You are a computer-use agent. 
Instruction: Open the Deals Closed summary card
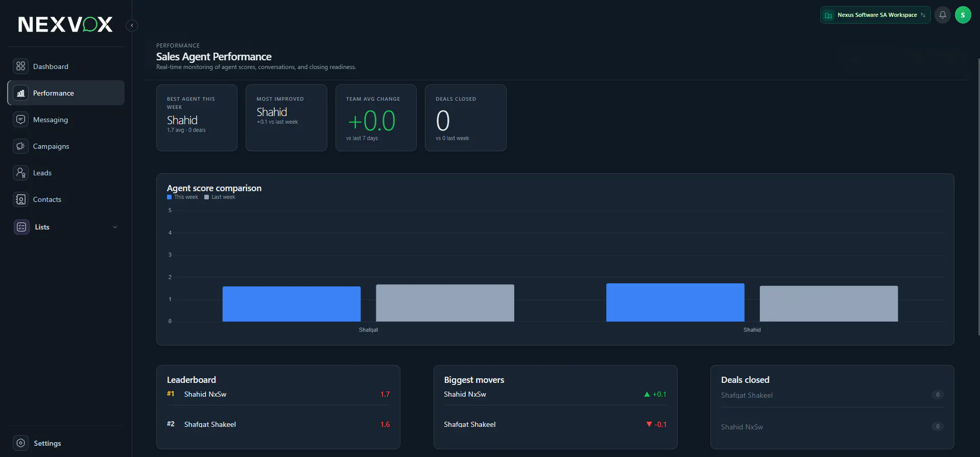[465, 118]
